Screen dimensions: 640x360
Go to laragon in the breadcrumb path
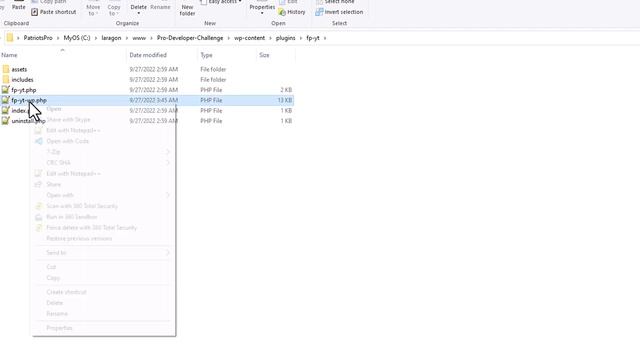point(111,38)
